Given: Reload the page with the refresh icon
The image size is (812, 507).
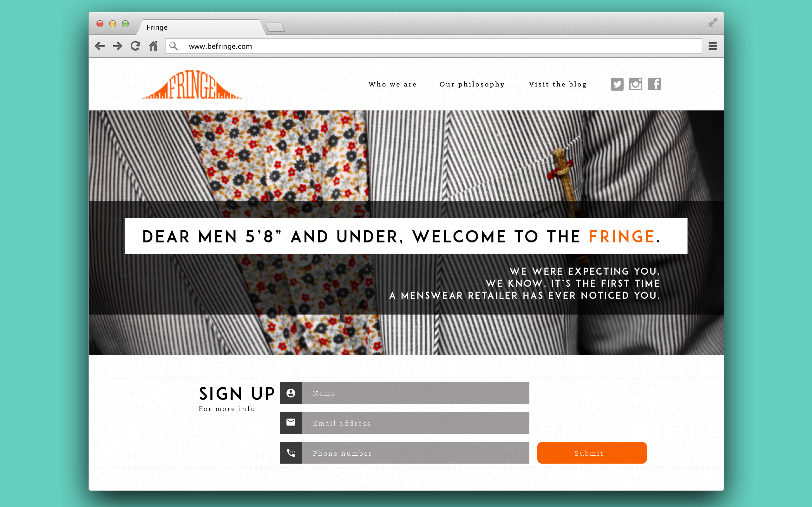Looking at the screenshot, I should pyautogui.click(x=135, y=46).
